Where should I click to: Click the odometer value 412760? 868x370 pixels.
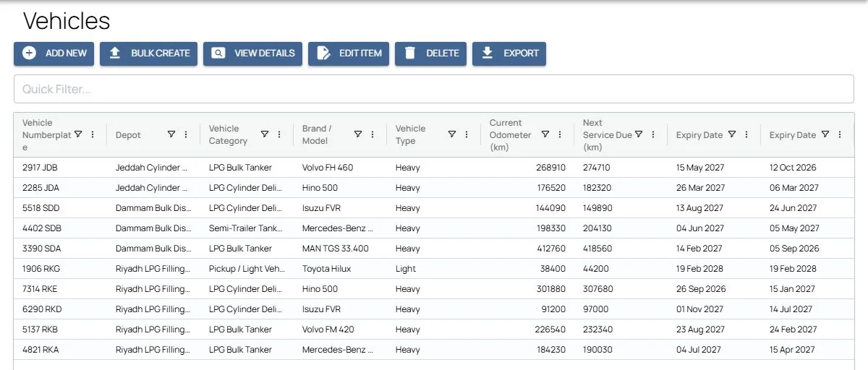pyautogui.click(x=551, y=249)
